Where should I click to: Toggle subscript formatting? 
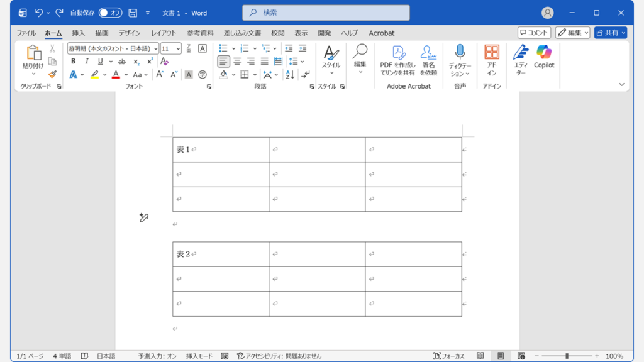point(137,61)
